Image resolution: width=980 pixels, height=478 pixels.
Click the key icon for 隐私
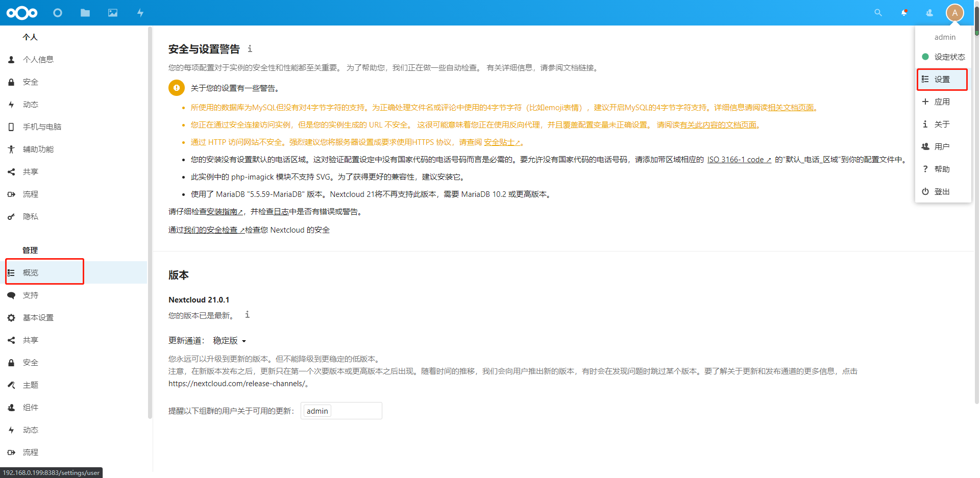(x=11, y=217)
